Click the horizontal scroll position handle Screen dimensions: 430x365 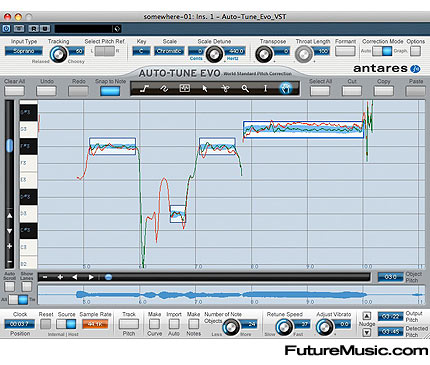click(x=108, y=277)
